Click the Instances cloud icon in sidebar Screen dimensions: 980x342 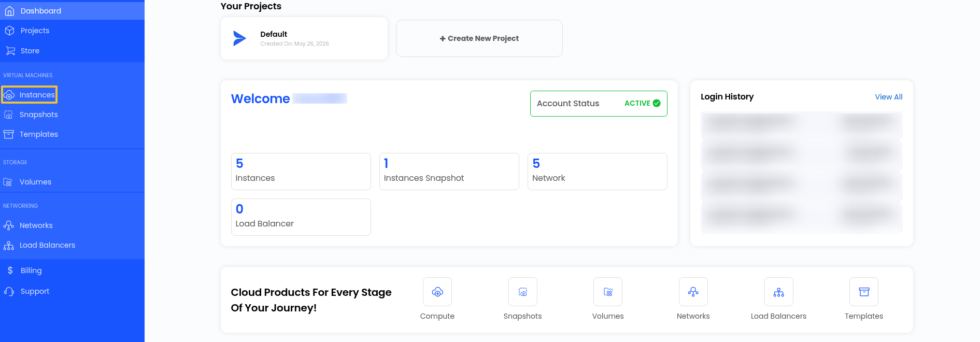pyautogui.click(x=9, y=95)
